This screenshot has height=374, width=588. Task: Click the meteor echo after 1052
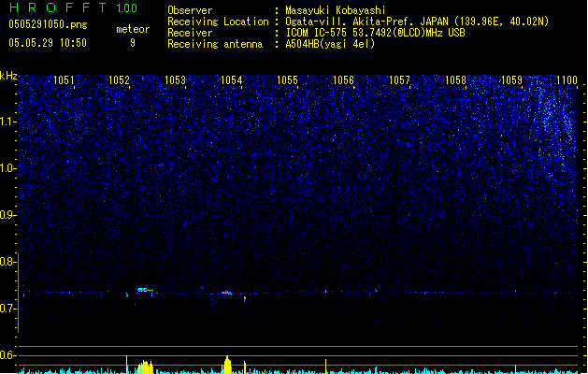coord(145,291)
